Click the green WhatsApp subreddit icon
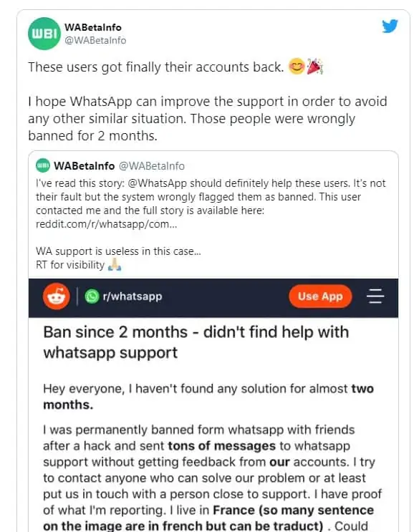The image size is (419, 532). [x=92, y=296]
